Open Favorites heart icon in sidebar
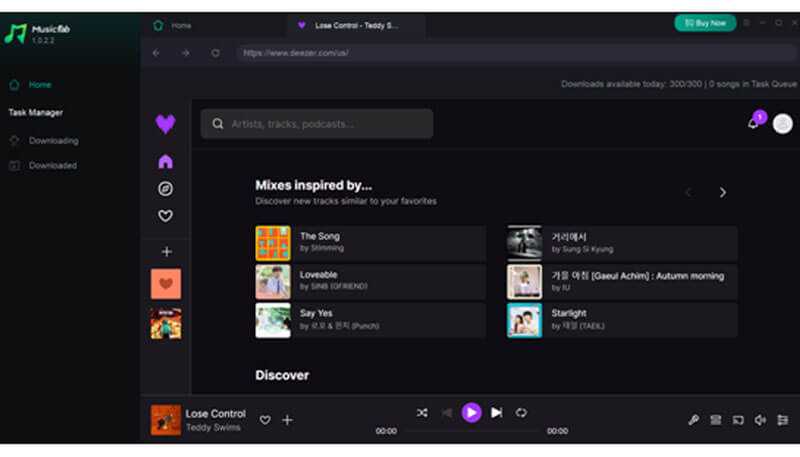 click(166, 215)
